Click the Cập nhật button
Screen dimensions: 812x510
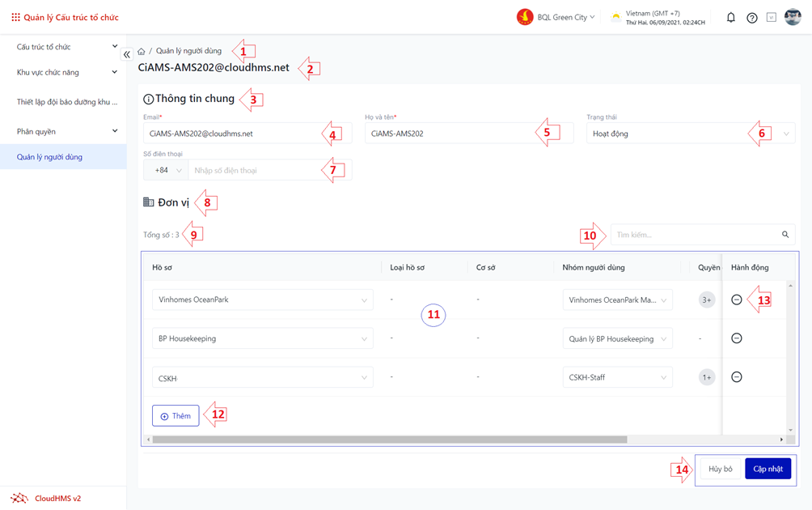(x=768, y=469)
